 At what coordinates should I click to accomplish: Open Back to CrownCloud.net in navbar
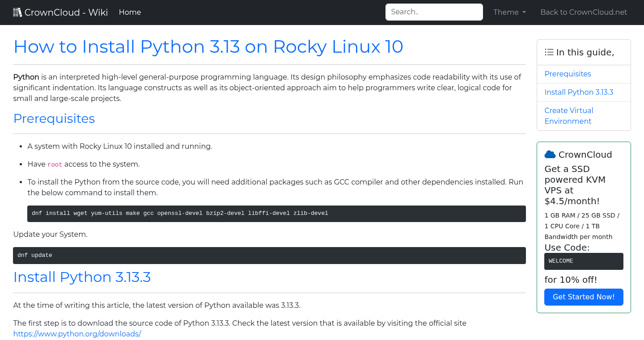pos(584,13)
